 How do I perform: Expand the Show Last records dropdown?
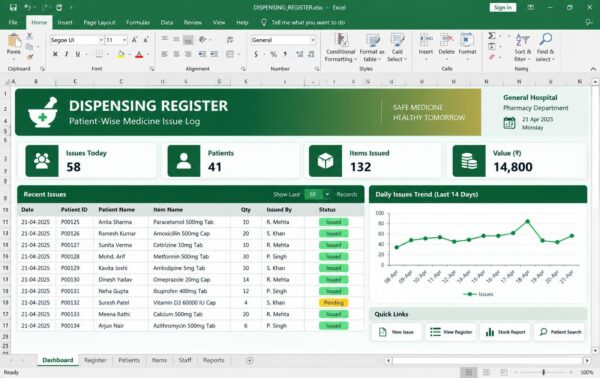tap(327, 194)
